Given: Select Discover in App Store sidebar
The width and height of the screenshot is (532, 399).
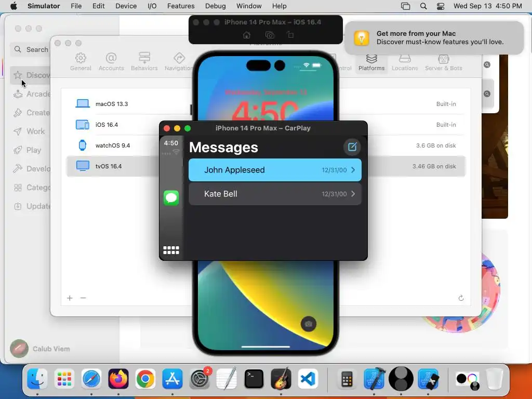Looking at the screenshot, I should 31,75.
